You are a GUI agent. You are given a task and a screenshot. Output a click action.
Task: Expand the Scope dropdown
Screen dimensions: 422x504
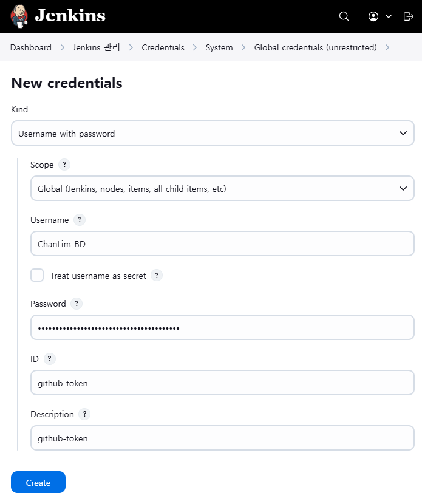pos(222,189)
